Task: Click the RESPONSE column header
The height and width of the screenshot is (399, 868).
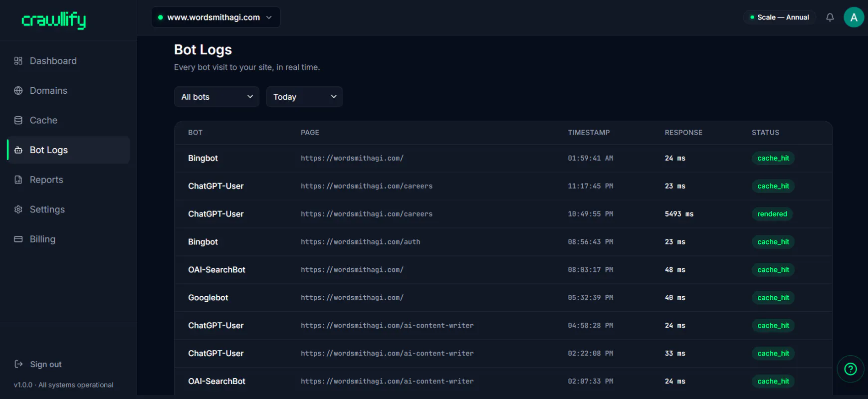Action: (683, 133)
